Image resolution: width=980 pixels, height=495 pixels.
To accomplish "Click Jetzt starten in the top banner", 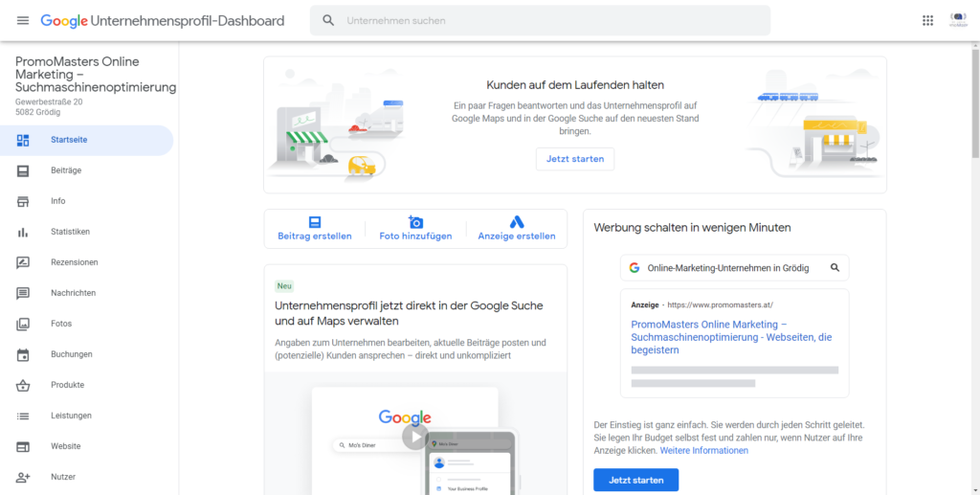I will 574,159.
